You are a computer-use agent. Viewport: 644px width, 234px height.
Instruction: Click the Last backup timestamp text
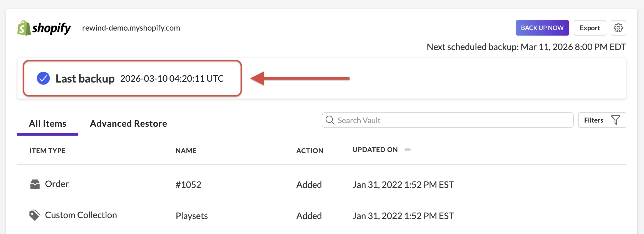coord(172,78)
